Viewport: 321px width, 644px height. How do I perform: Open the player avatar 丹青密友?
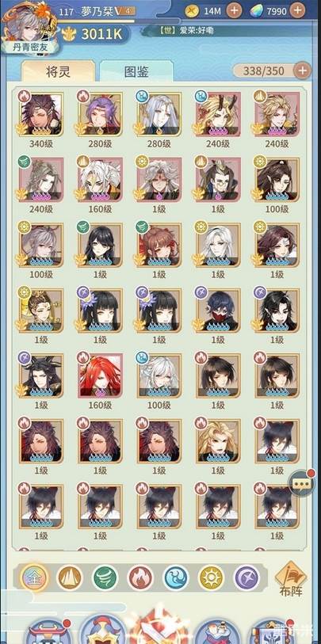coord(29,28)
